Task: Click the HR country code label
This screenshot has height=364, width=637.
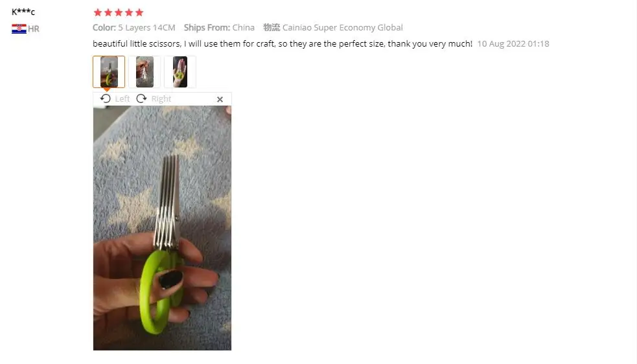Action: tap(34, 29)
